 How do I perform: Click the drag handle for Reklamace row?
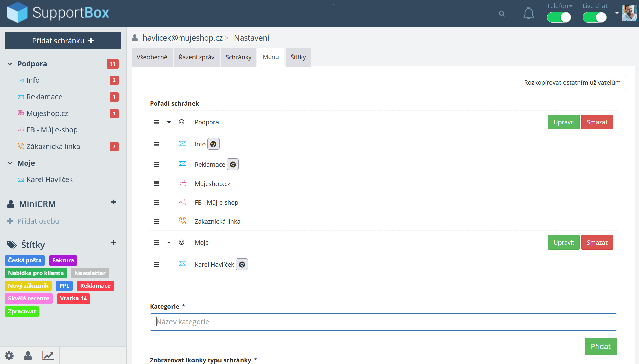pyautogui.click(x=156, y=164)
